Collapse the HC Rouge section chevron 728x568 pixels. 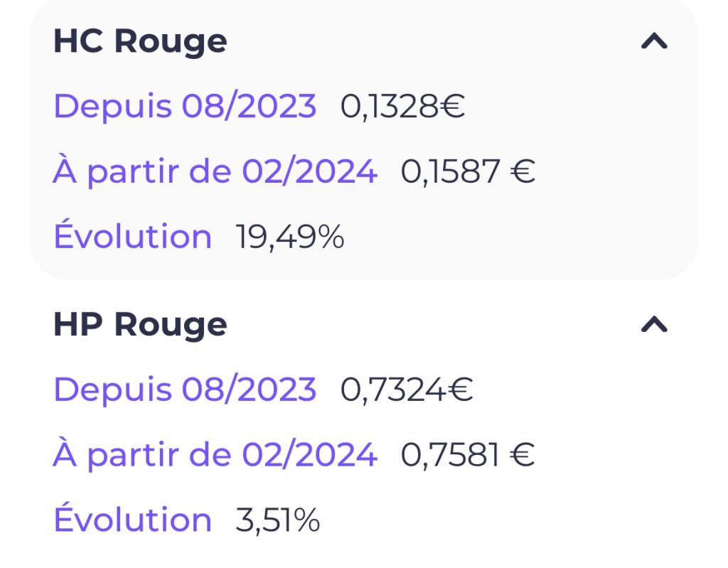pos(654,42)
